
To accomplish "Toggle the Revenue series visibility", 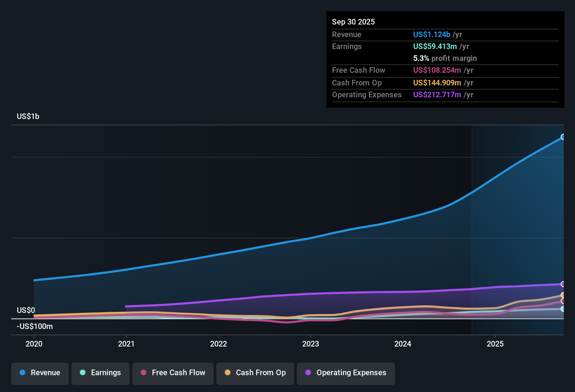I will 40,373.
